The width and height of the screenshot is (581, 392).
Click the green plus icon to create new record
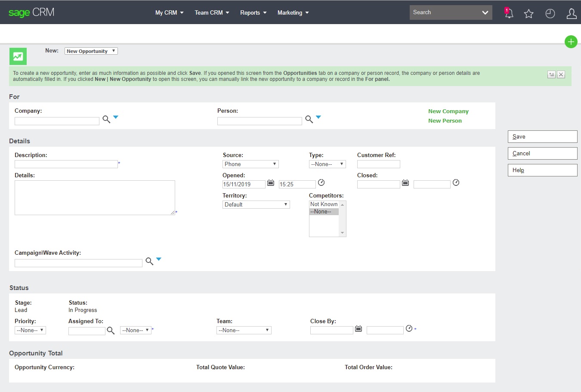pos(571,42)
